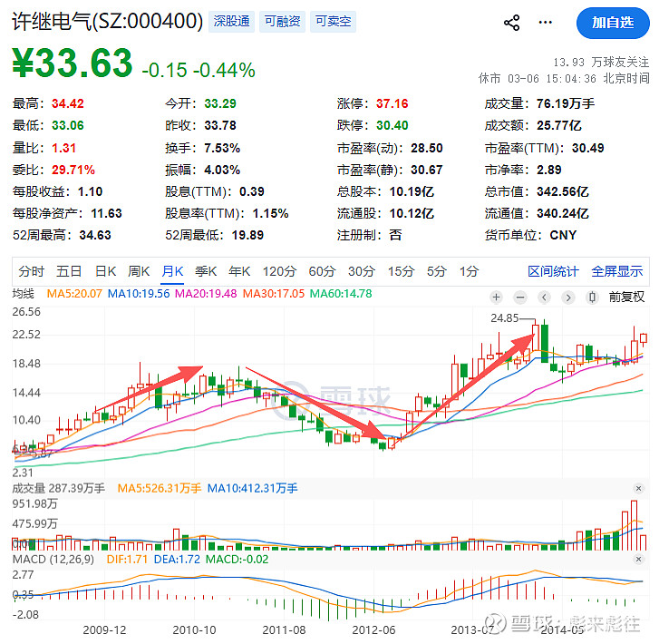Select the 月K tab

172,271
